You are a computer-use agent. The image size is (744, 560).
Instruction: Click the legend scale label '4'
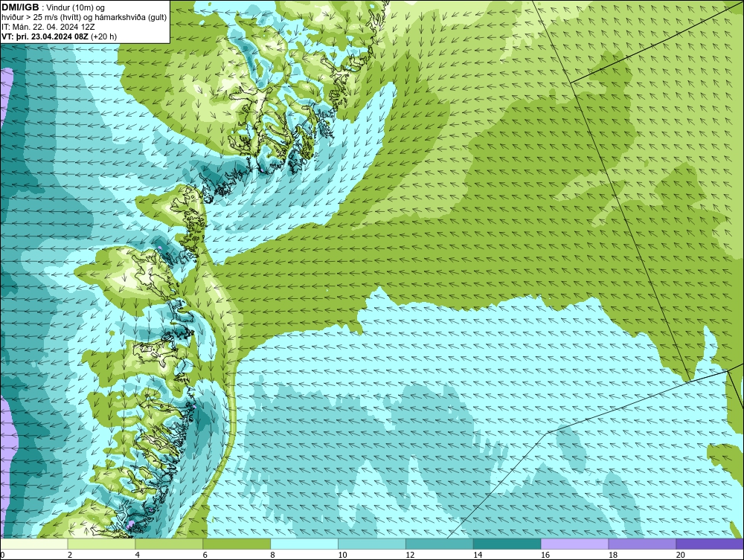137,555
